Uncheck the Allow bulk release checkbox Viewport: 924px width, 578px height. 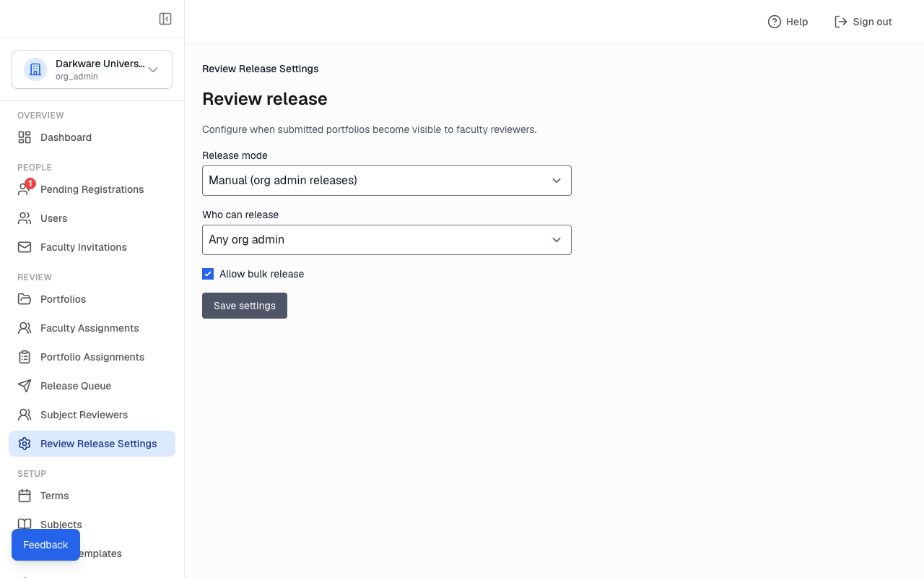tap(208, 274)
